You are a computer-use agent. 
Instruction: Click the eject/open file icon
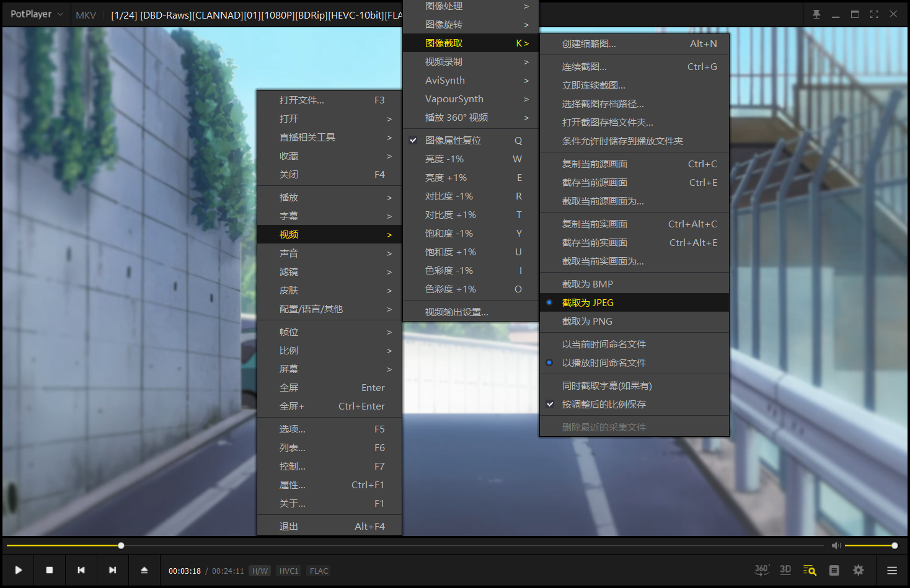(x=144, y=570)
